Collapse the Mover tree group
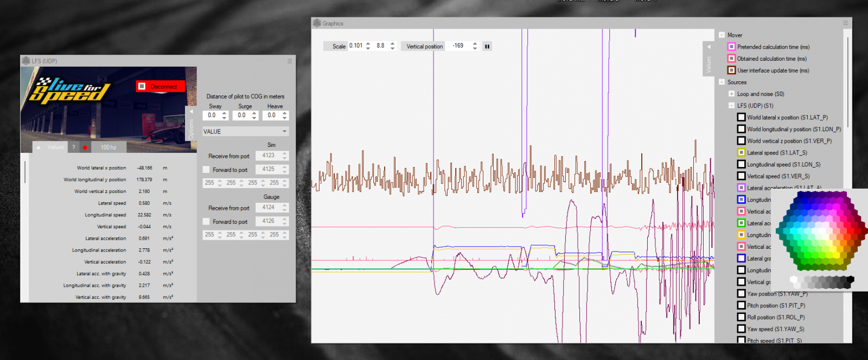Screen dimensions: 868x360 tap(722, 35)
